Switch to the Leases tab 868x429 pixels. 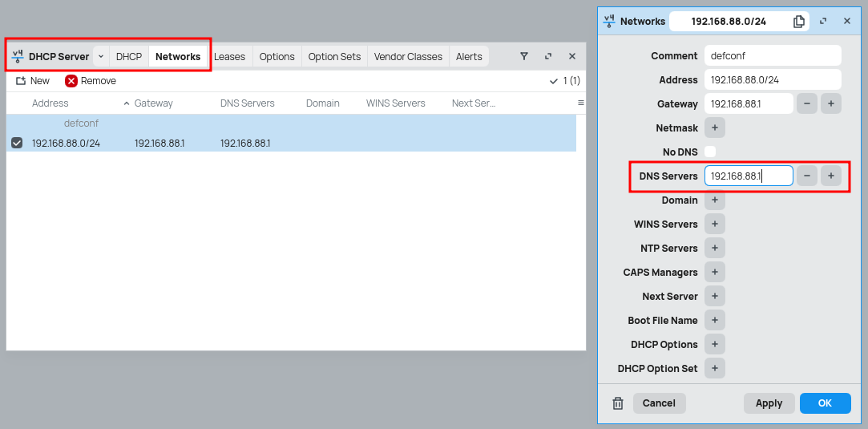point(229,56)
